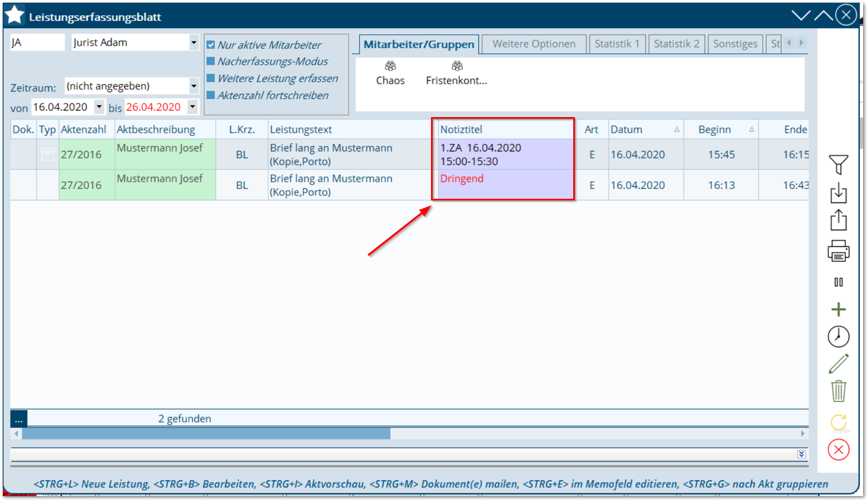Click the green pencil edit icon
The width and height of the screenshot is (868, 501).
click(838, 364)
